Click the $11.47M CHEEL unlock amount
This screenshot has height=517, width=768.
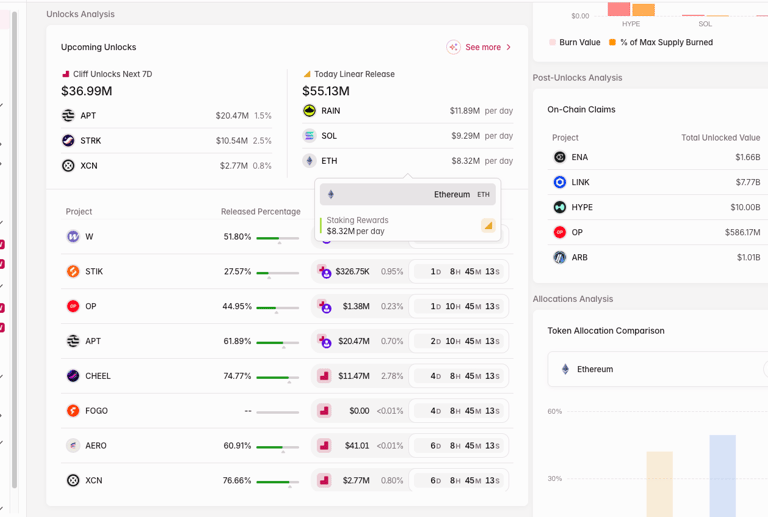click(354, 376)
